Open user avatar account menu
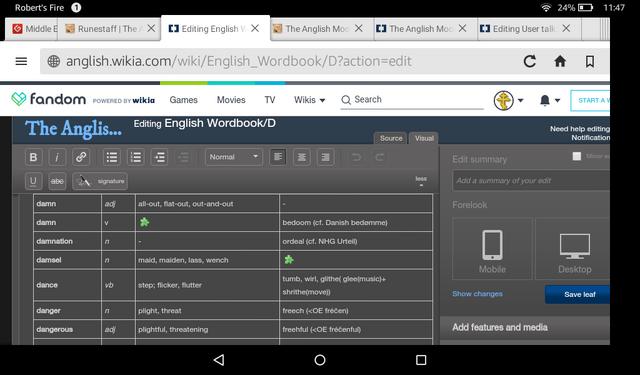The height and width of the screenshot is (375, 640). [508, 100]
